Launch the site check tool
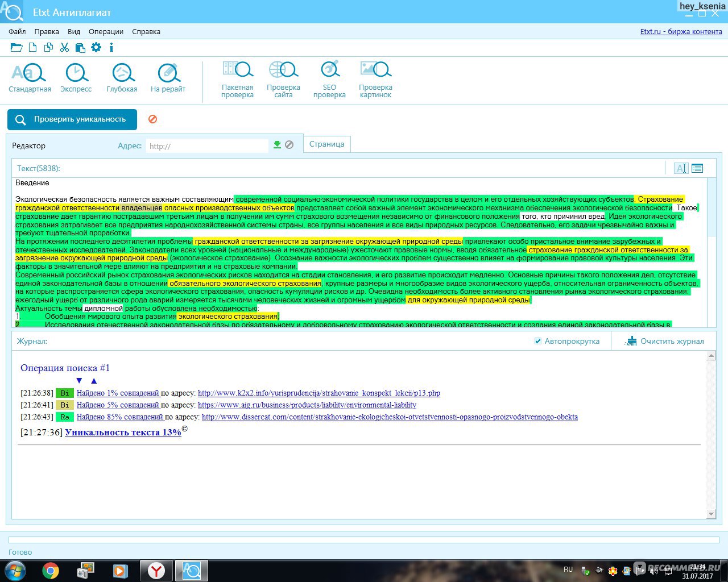 [283, 70]
